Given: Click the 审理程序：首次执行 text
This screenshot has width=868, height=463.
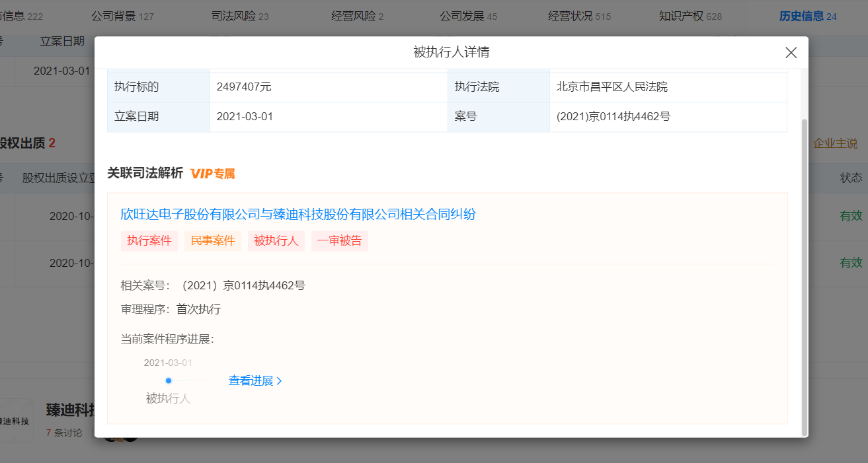Looking at the screenshot, I should point(171,310).
